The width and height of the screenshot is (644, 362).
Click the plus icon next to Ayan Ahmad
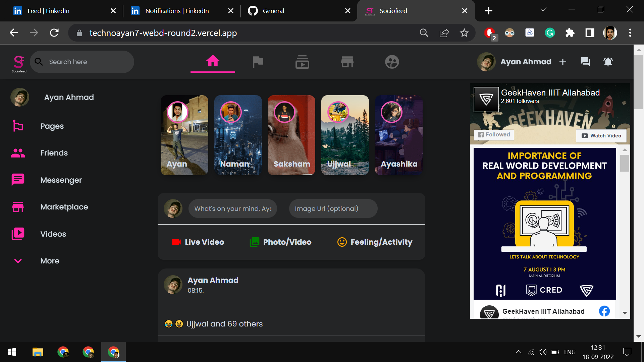pos(563,62)
